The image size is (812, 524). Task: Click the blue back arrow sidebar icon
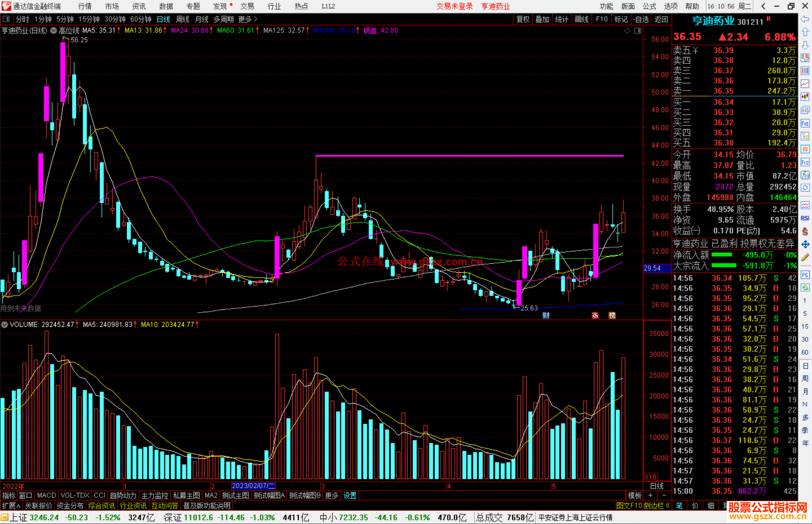pyautogui.click(x=805, y=19)
